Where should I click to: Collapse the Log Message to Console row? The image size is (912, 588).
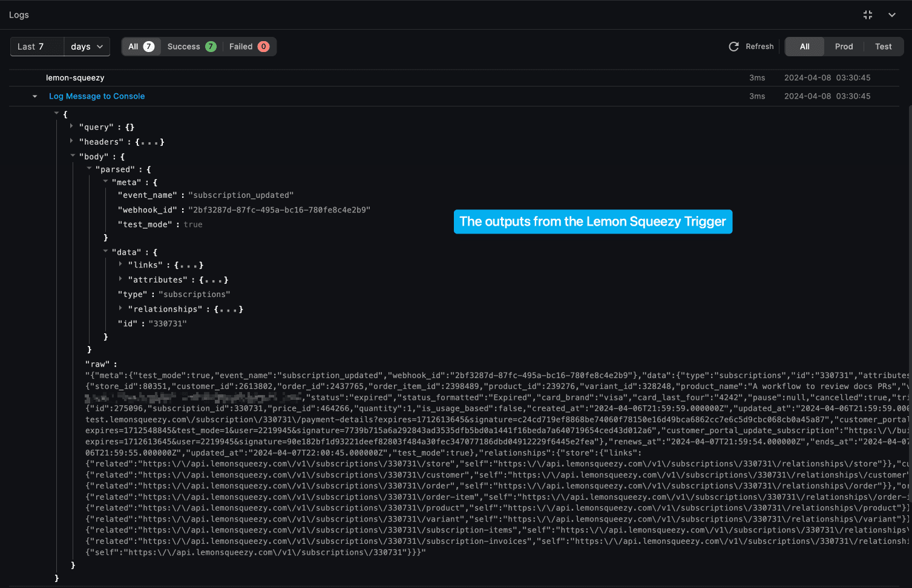tap(34, 96)
